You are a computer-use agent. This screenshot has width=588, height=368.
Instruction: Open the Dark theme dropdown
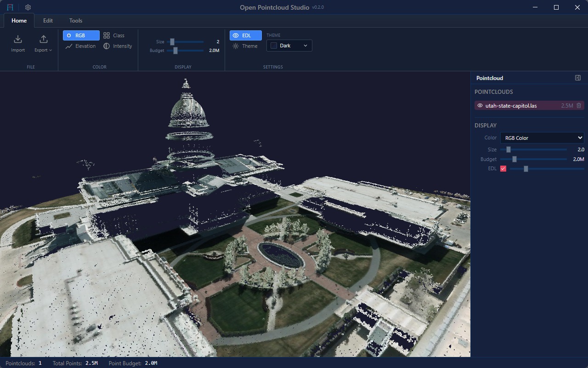(x=289, y=46)
